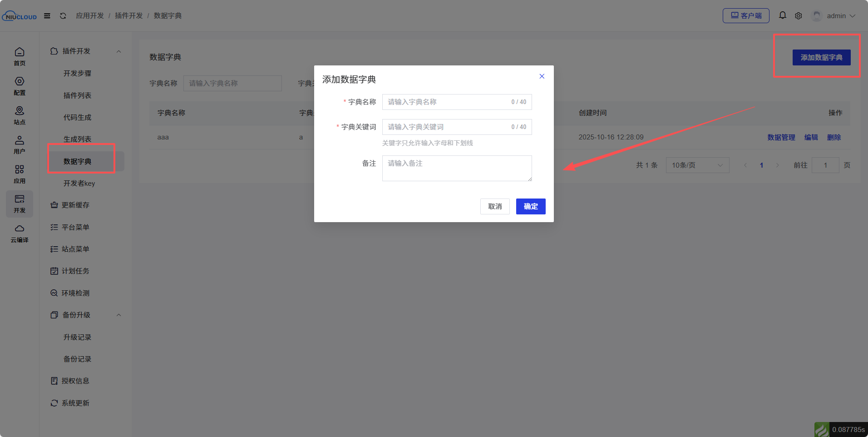Open the settings gear in header

coord(798,16)
